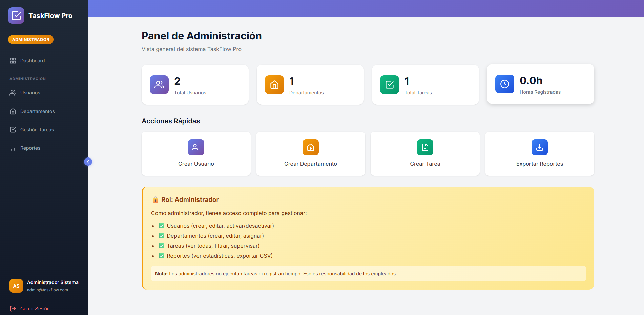Image resolution: width=644 pixels, height=315 pixels.
Task: Click the TaskFlow Pro logo icon
Action: (16, 16)
